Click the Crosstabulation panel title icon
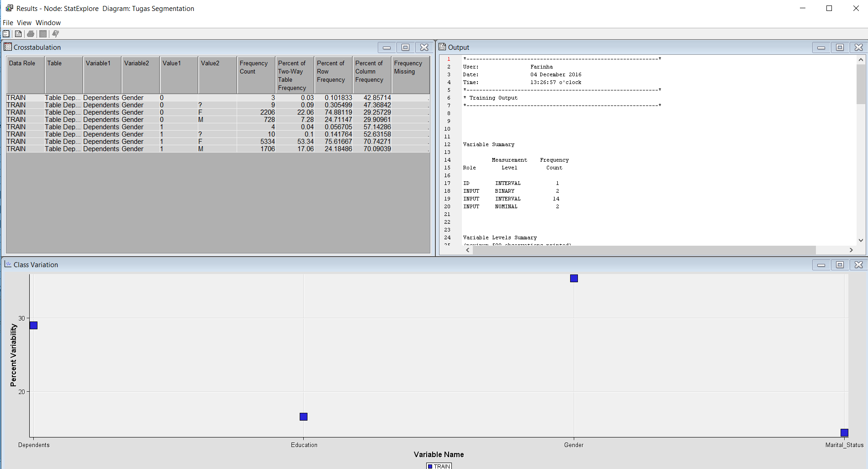Image resolution: width=868 pixels, height=469 pixels. pyautogui.click(x=8, y=47)
